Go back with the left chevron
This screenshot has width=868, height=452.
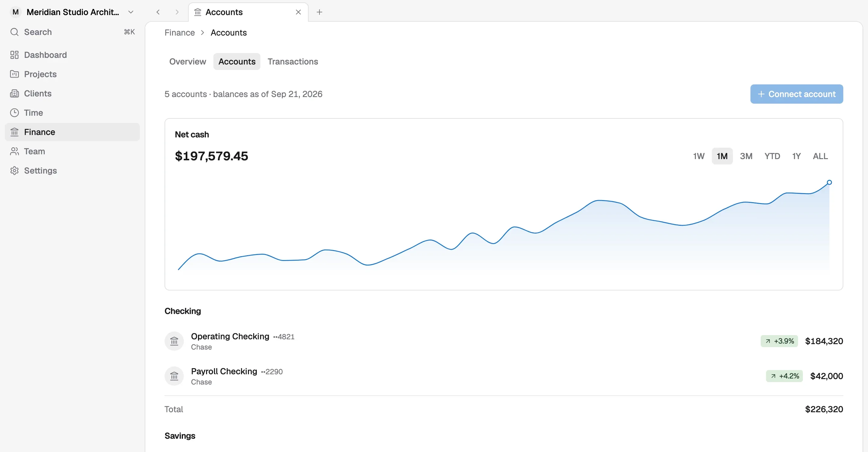click(158, 12)
